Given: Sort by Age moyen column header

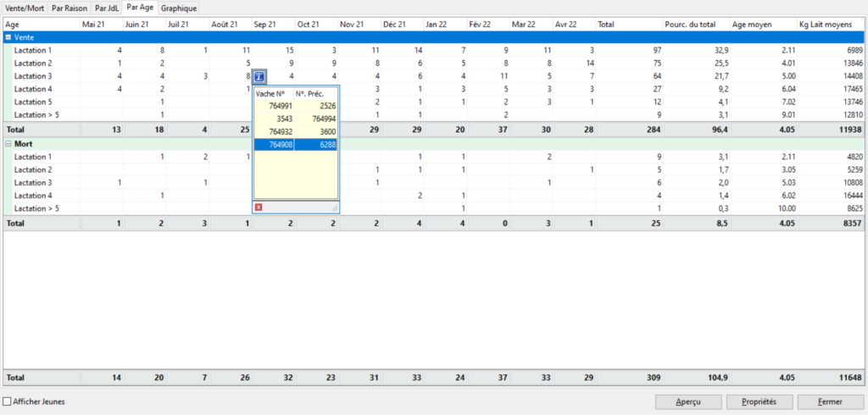Looking at the screenshot, I should [762, 25].
